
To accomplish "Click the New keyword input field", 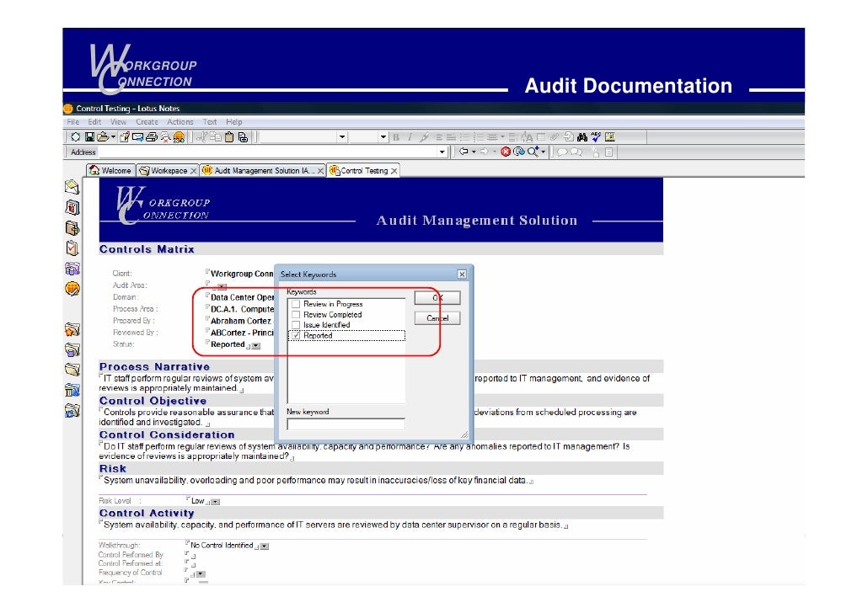I will pos(346,424).
